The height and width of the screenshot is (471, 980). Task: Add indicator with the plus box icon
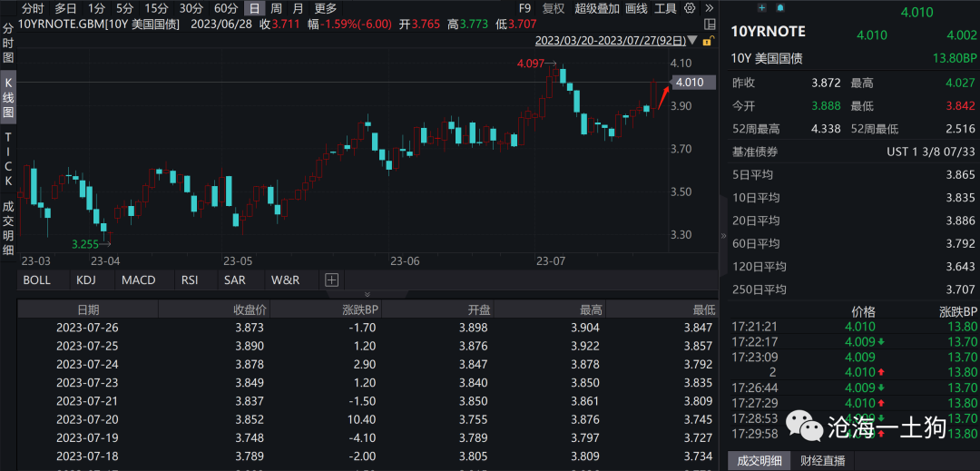331,280
